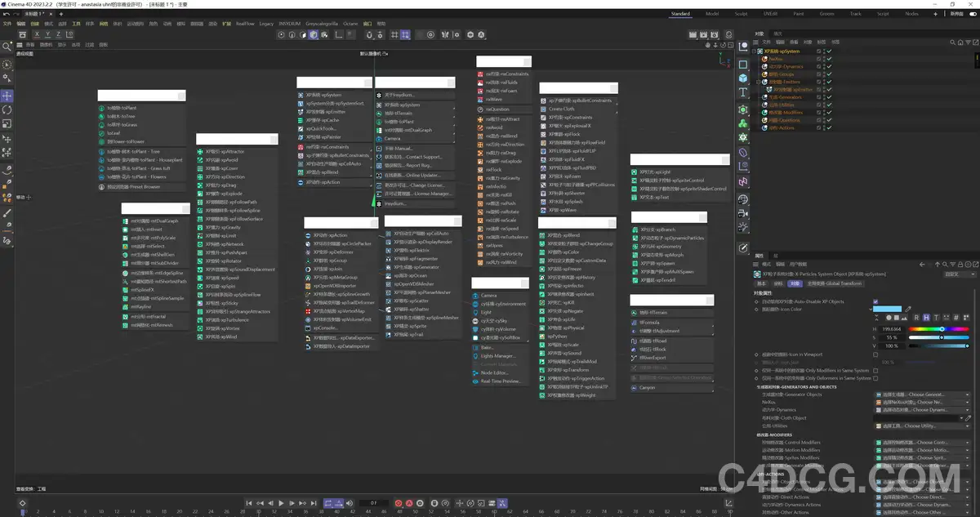
Task: Enable the Icon in Viewport checkbox
Action: tap(875, 354)
